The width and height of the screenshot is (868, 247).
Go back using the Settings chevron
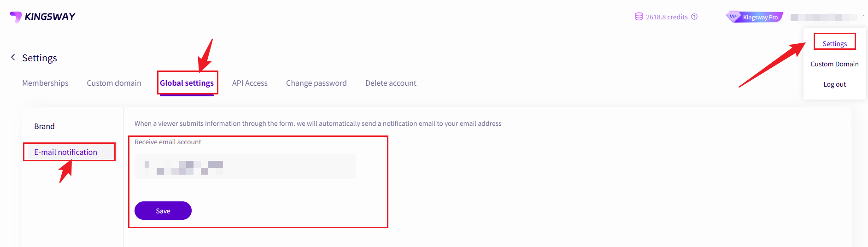click(x=13, y=57)
